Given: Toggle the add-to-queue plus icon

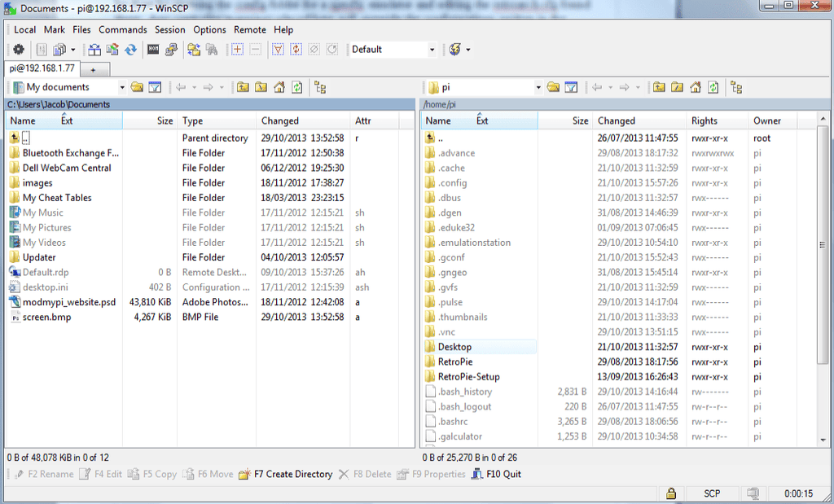Looking at the screenshot, I should pyautogui.click(x=237, y=49).
